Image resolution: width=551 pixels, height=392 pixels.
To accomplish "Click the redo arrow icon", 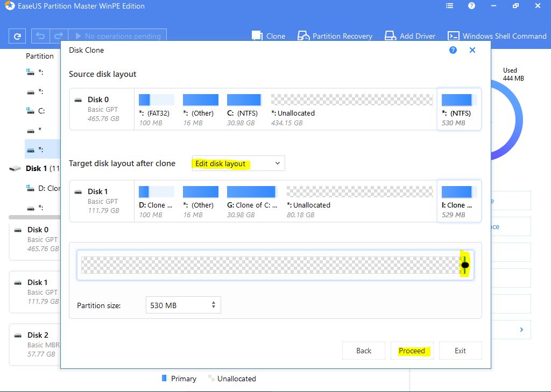I will click(60, 37).
